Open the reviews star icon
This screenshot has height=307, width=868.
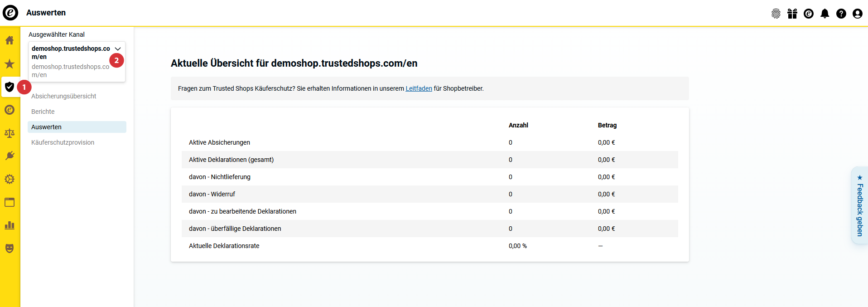click(x=10, y=64)
